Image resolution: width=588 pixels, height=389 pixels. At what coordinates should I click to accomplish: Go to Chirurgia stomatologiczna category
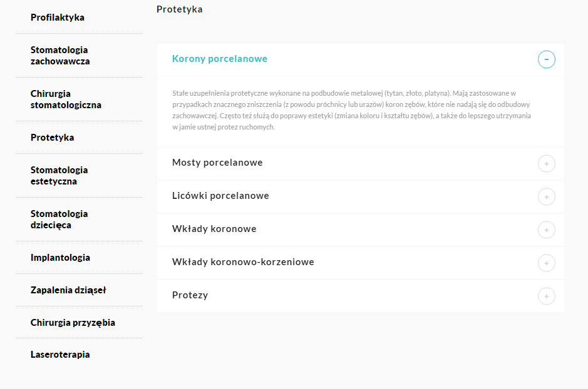66,99
